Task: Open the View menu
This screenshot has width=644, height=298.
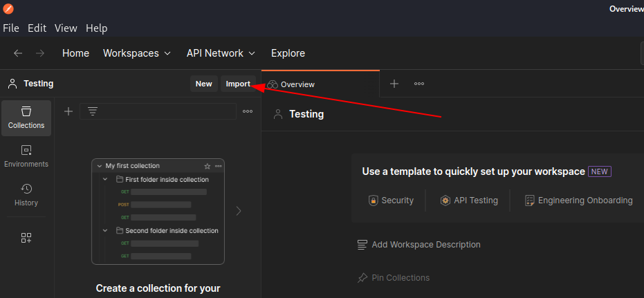Action: coord(66,28)
